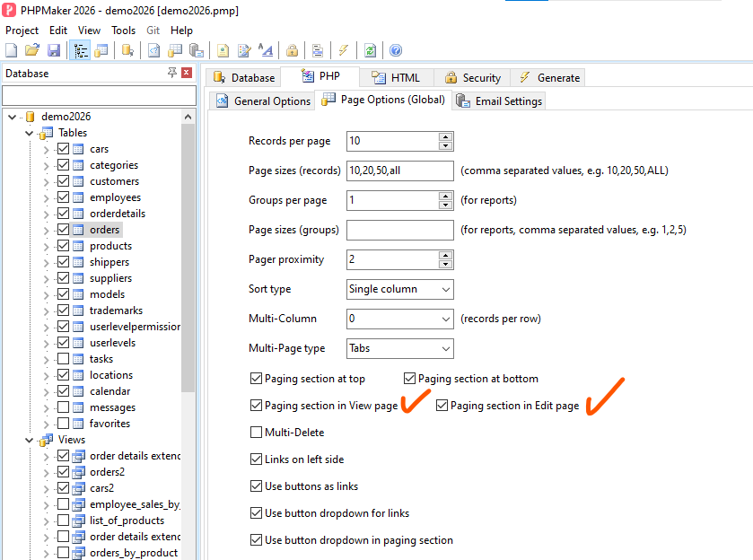Collapse the Views node in the tree
The width and height of the screenshot is (753, 560).
(x=30, y=440)
